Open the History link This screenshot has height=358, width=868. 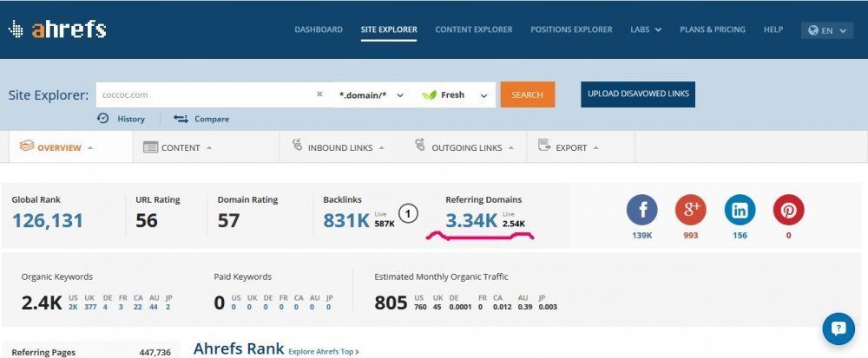131,119
